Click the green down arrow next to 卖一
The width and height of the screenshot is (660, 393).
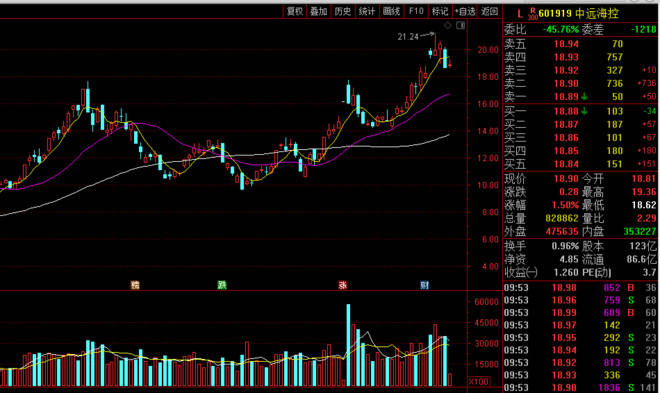pos(585,97)
